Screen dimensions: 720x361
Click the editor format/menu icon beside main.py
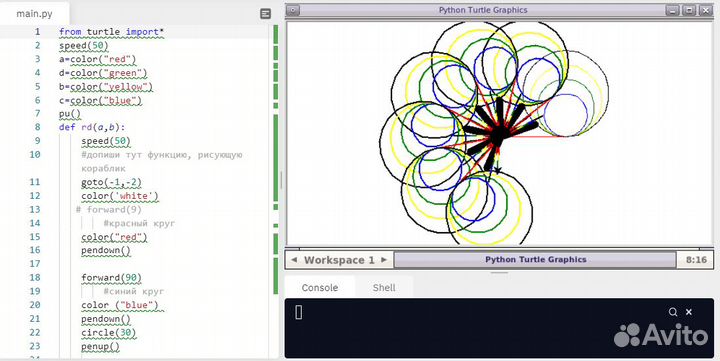click(265, 14)
